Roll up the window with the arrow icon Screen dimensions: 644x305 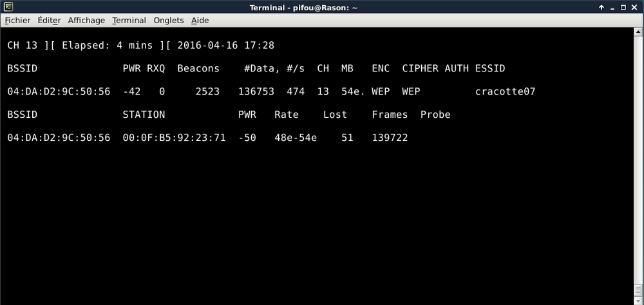click(x=601, y=7)
